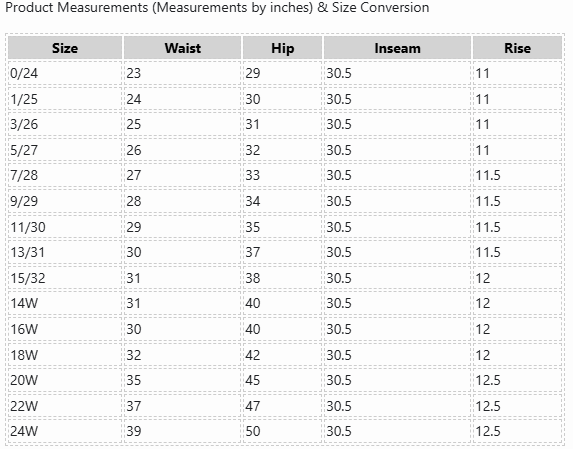Select the Rise column header
573x449 pixels.
pyautogui.click(x=517, y=48)
